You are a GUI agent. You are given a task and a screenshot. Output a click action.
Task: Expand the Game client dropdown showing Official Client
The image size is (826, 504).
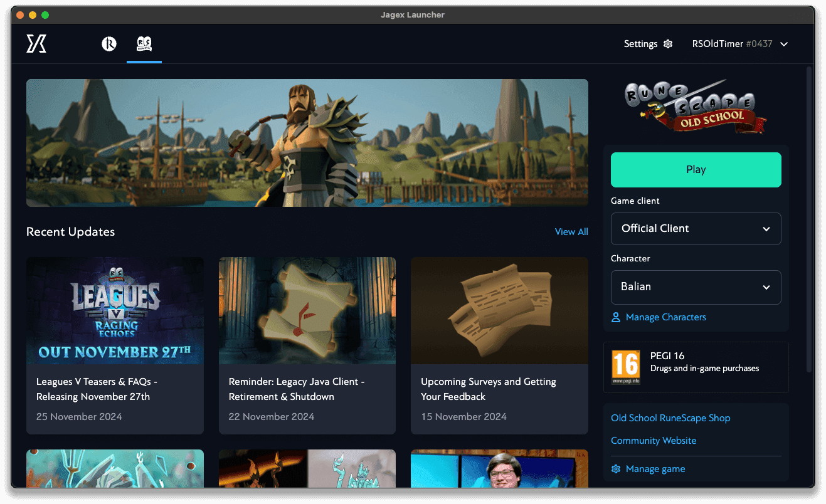tap(696, 228)
